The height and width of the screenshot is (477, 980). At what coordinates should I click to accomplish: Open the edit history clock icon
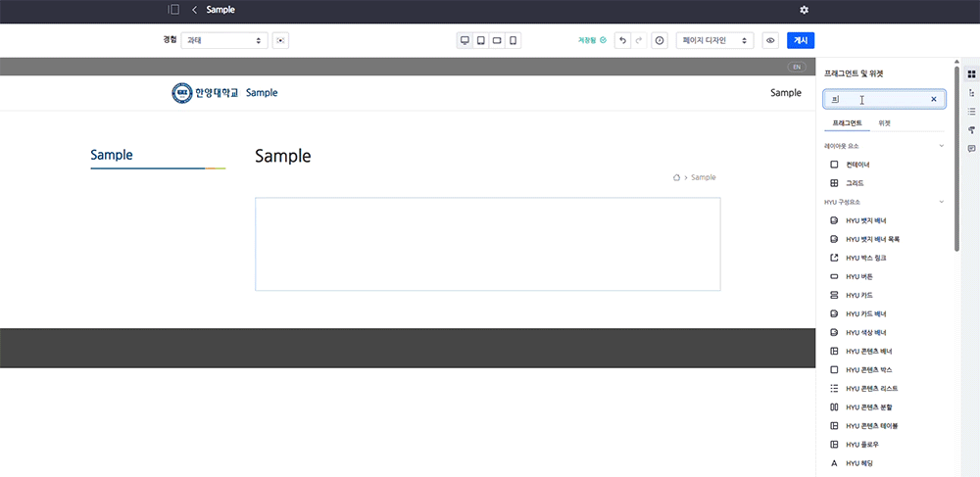[x=660, y=41]
